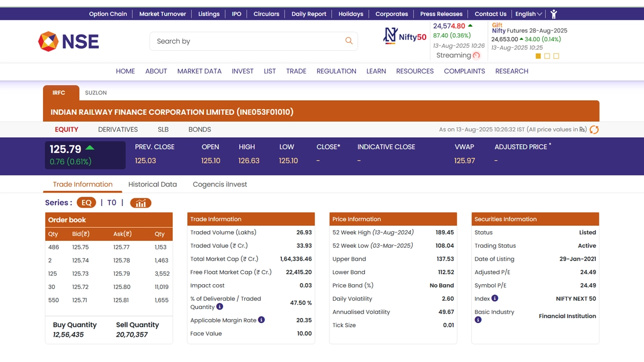Screen dimensions: 644x362
Task: Click the refresh icon beside price timestamp
Action: click(594, 130)
